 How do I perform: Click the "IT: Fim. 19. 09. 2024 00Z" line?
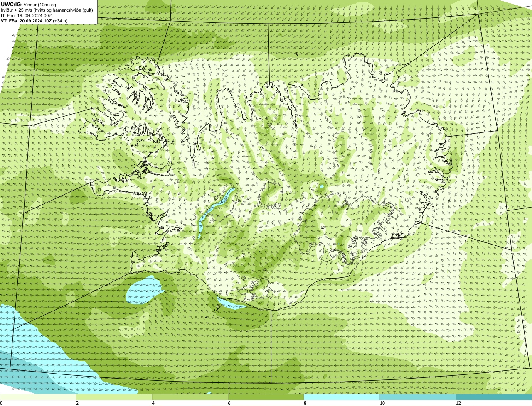(x=27, y=15)
